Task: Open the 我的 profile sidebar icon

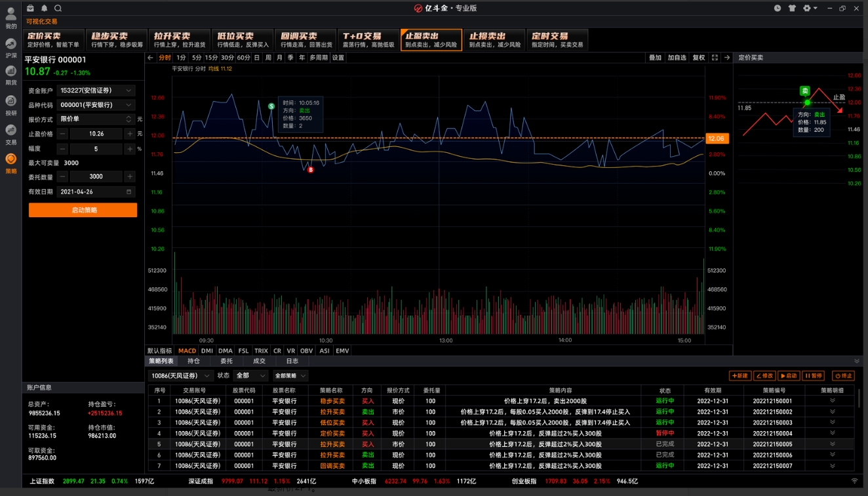Action: click(10, 18)
